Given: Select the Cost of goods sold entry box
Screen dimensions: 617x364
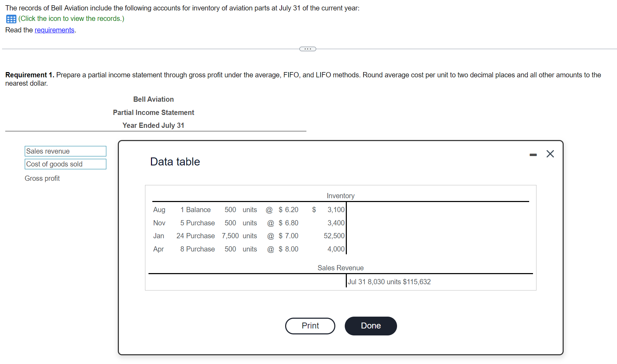Looking at the screenshot, I should [65, 164].
